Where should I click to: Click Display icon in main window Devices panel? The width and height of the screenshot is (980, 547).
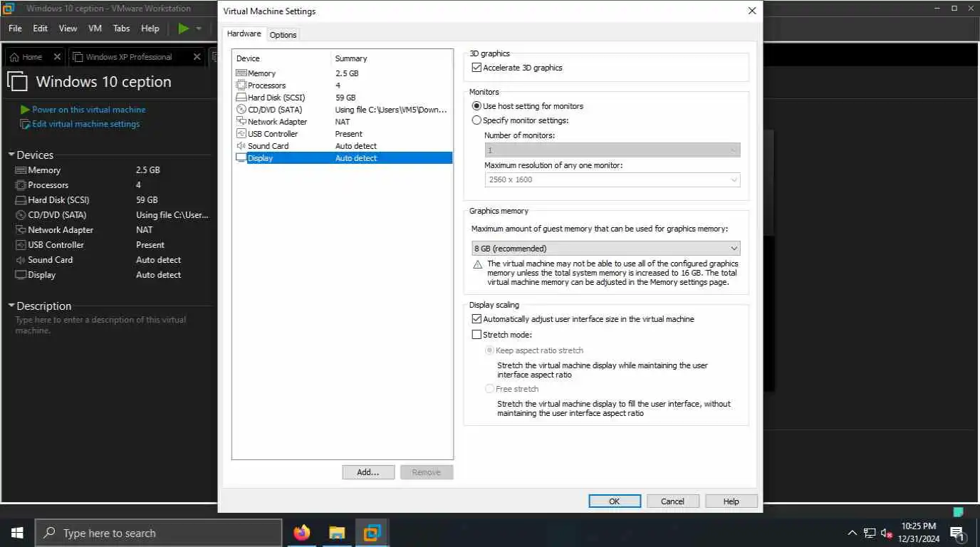tap(21, 275)
